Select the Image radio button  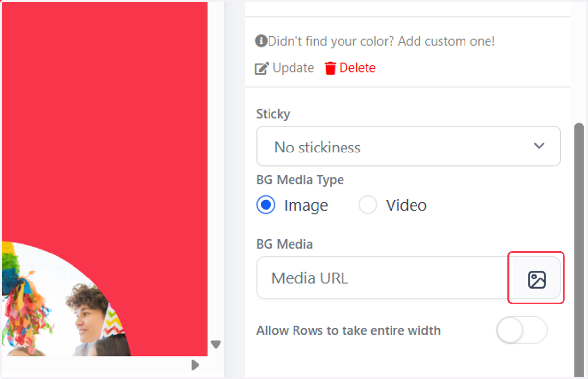tap(266, 205)
